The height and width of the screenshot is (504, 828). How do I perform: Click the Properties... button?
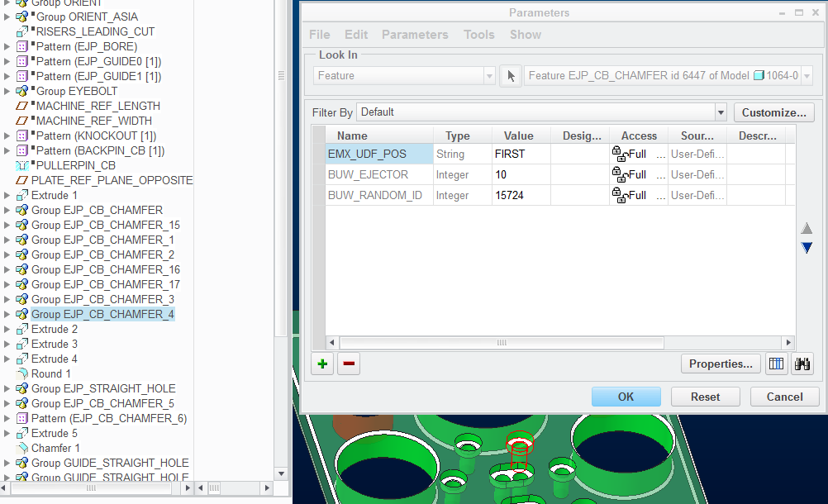[x=721, y=364]
